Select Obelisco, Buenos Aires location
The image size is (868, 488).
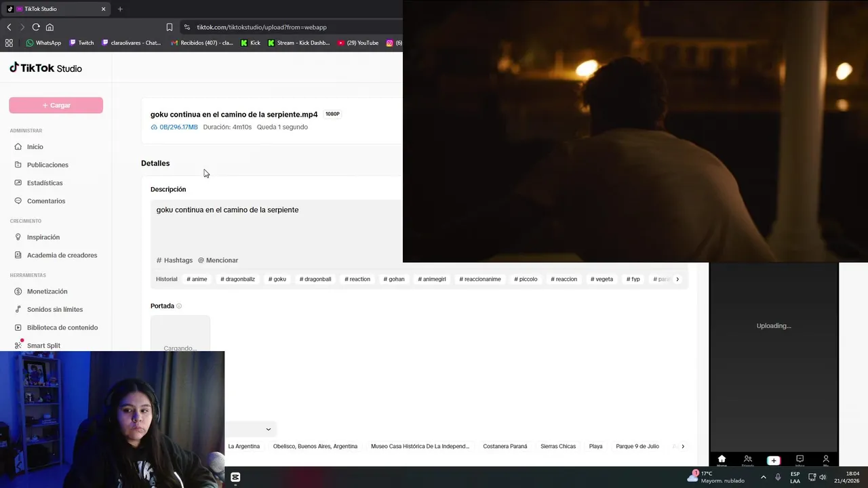pos(315,447)
